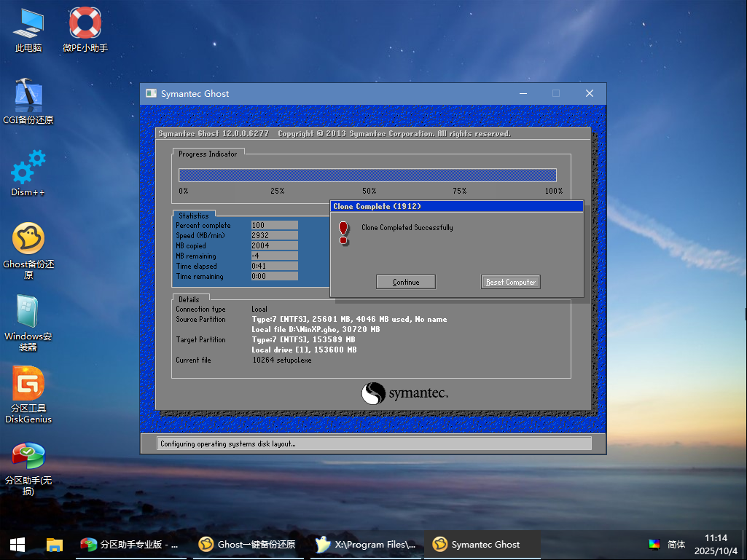Click the Clone Complete (1912) title bar
The image size is (747, 560).
point(456,206)
